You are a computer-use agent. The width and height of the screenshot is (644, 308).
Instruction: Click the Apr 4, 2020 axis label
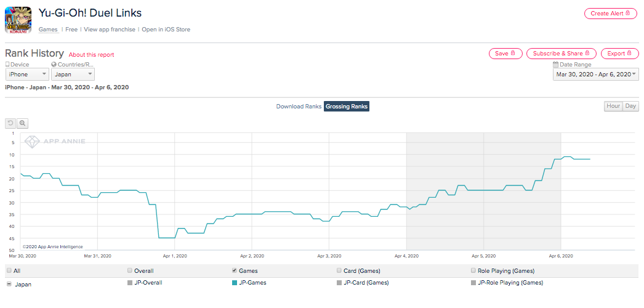(x=406, y=256)
